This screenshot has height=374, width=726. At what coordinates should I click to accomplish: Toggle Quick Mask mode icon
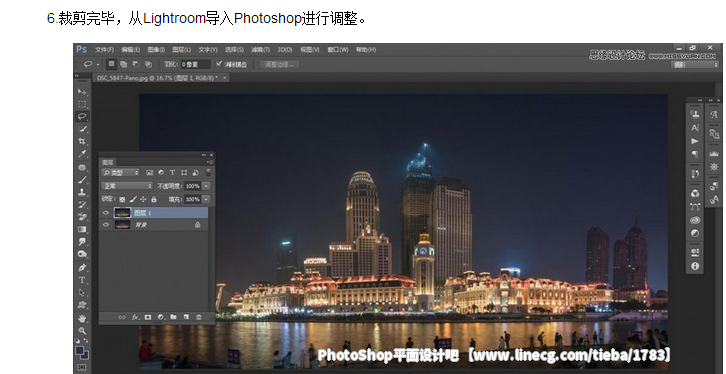(82, 368)
